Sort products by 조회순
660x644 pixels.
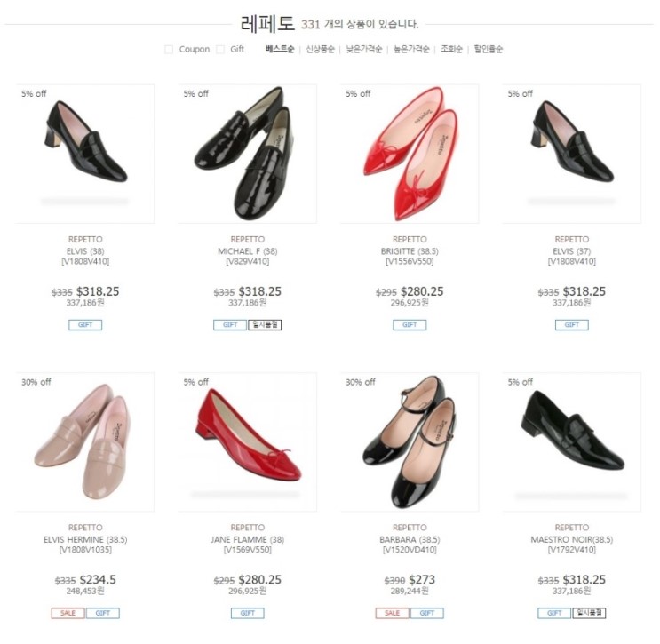pyautogui.click(x=451, y=49)
